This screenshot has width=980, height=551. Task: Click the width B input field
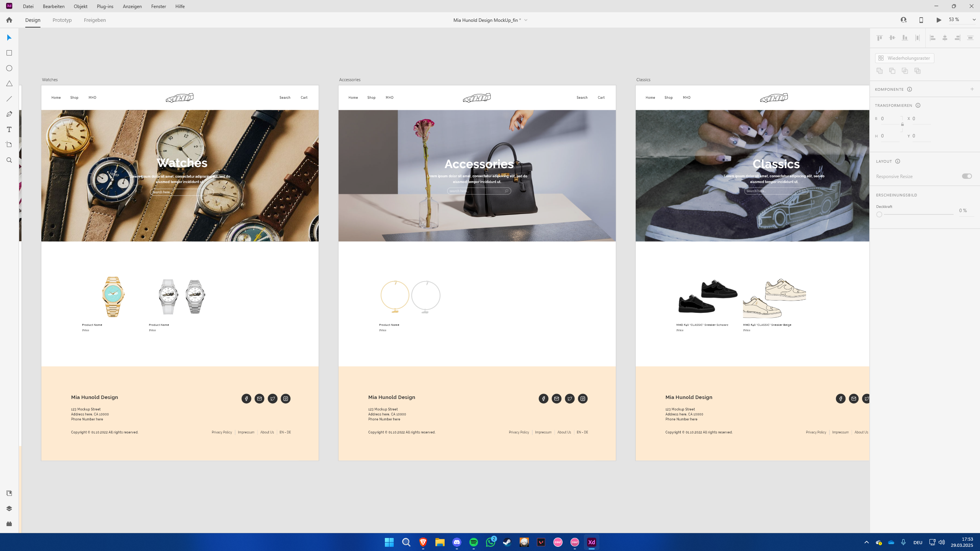tap(890, 119)
